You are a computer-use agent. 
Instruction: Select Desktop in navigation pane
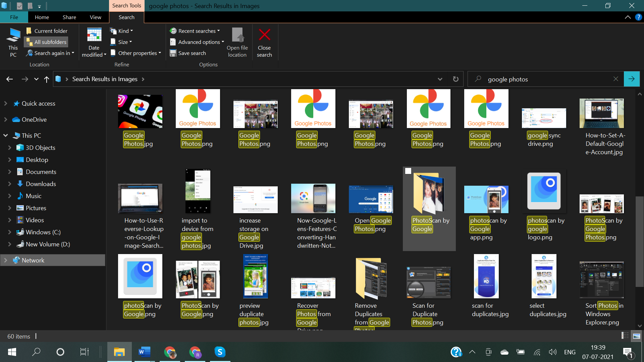(x=37, y=160)
